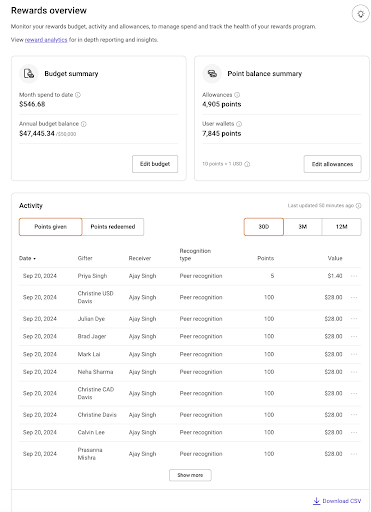Click the $47,445.34 annual budget balance

[37, 133]
